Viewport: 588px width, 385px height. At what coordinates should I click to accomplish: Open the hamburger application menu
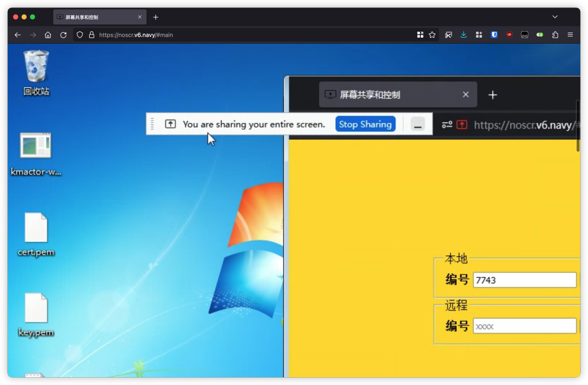tap(570, 35)
